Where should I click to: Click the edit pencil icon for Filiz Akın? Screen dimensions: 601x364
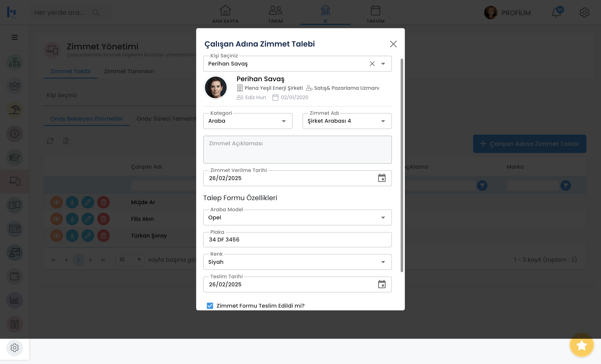click(88, 219)
